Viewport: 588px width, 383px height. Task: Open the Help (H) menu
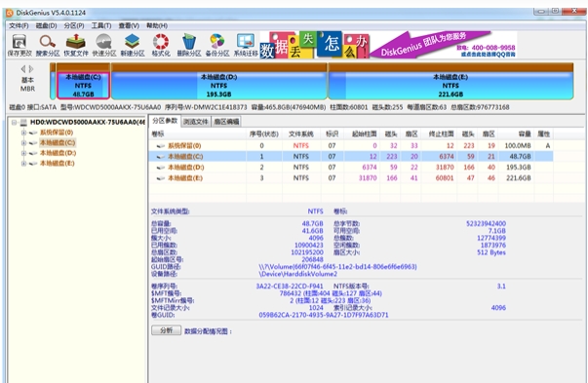(x=157, y=25)
